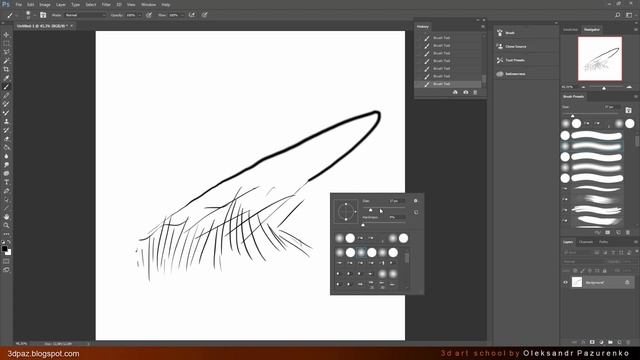Select the Eraser tool
This screenshot has height=360, width=640.
(6, 139)
